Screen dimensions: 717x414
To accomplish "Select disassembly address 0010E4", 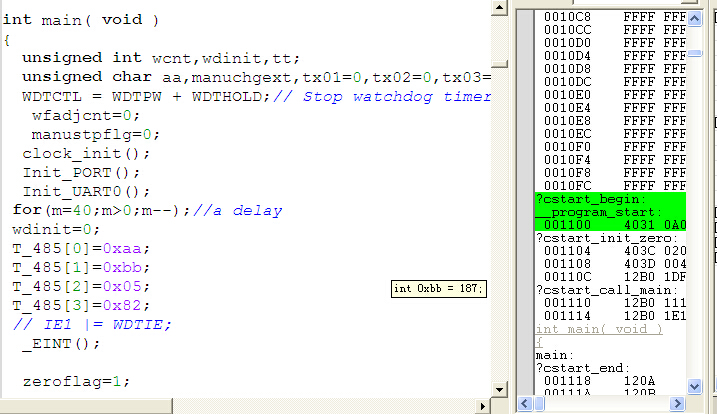I will point(567,108).
